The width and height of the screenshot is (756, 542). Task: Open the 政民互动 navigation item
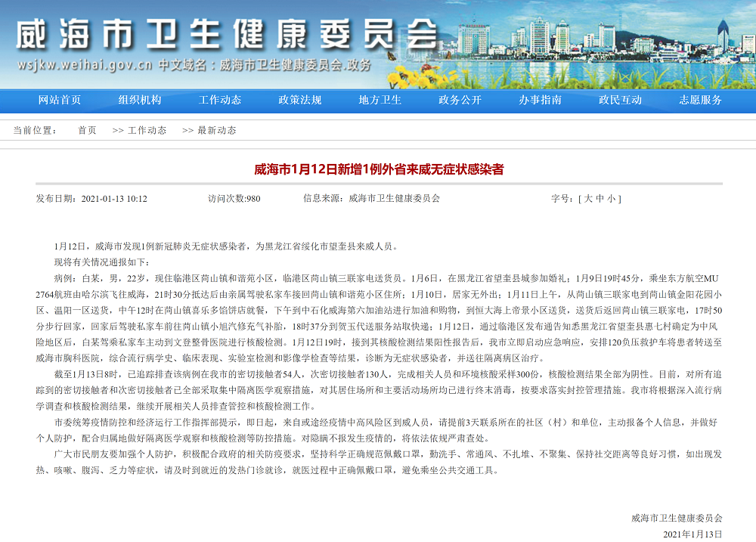click(621, 100)
